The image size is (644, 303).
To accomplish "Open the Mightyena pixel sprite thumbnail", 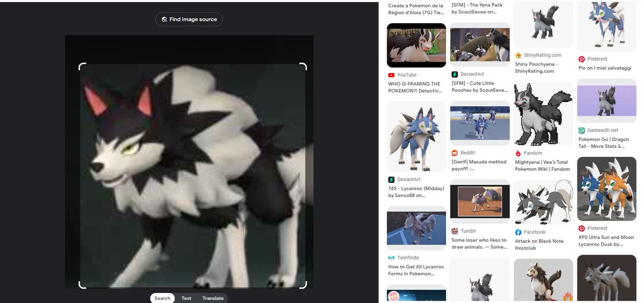I will (543, 114).
